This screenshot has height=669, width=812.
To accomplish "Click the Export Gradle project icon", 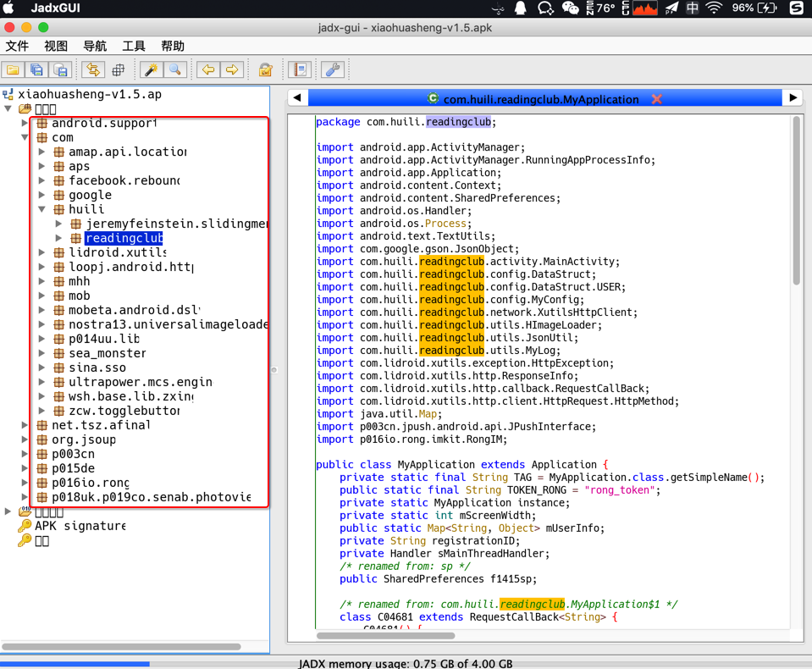I will [61, 69].
